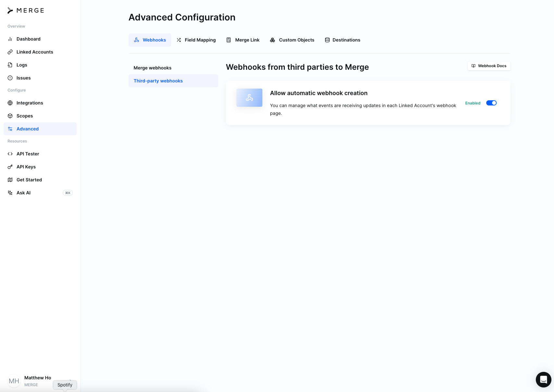Click the Issues alert-circle icon
554x392 pixels.
point(10,78)
